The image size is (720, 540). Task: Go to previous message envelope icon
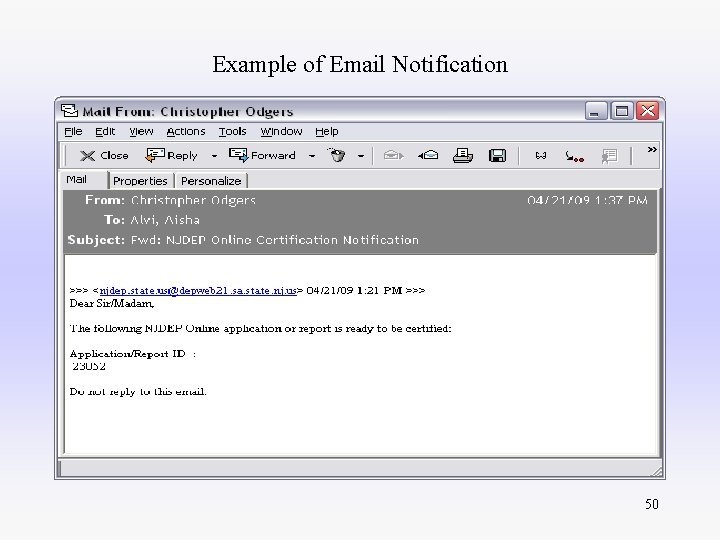click(428, 156)
